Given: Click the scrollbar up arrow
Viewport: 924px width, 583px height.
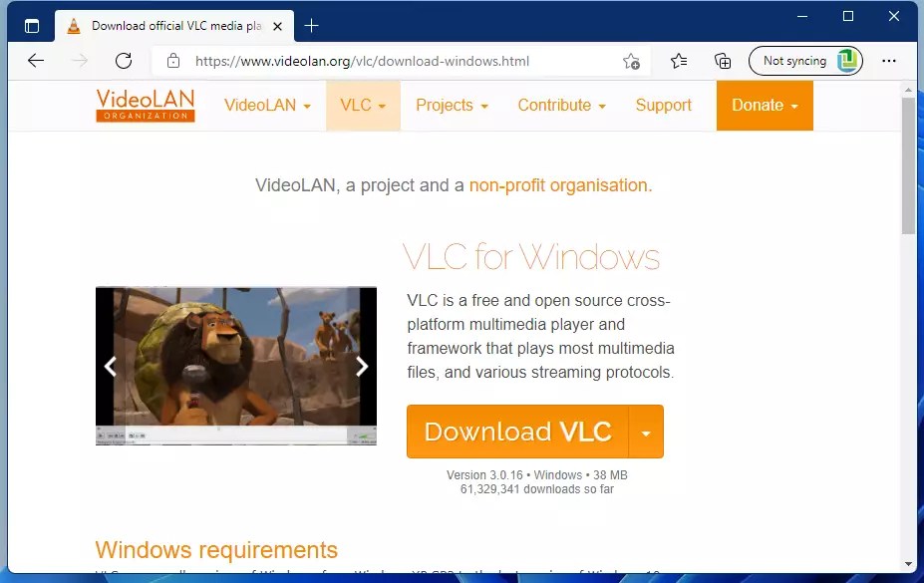Looking at the screenshot, I should pos(908,90).
